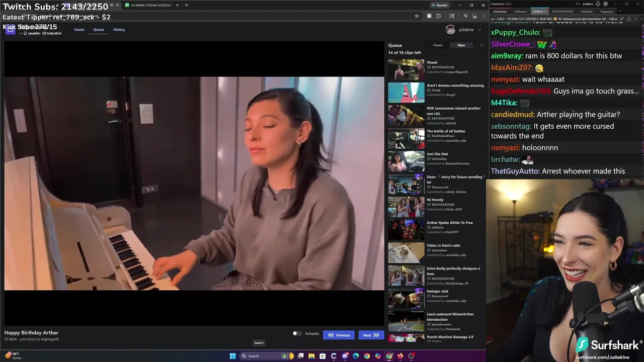Open Firefox from the taskbar
The image size is (644, 362).
point(400,356)
